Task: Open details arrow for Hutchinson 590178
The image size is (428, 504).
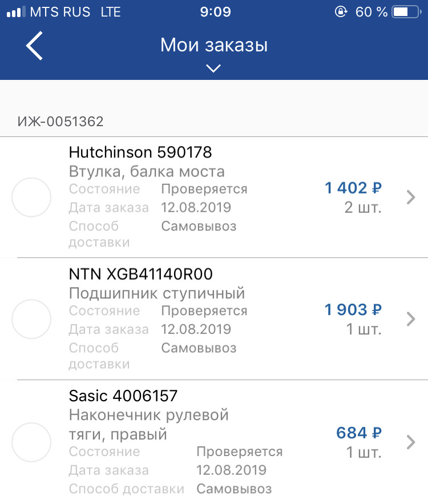Action: tap(410, 197)
